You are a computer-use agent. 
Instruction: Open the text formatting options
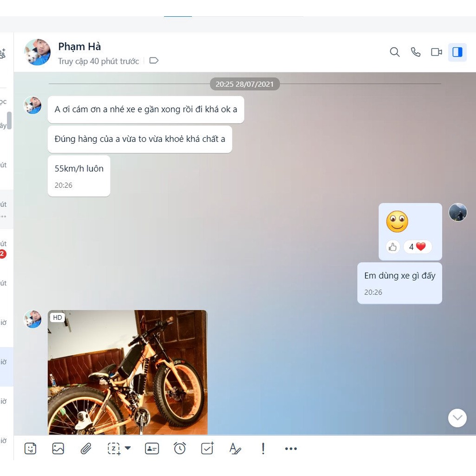235,449
